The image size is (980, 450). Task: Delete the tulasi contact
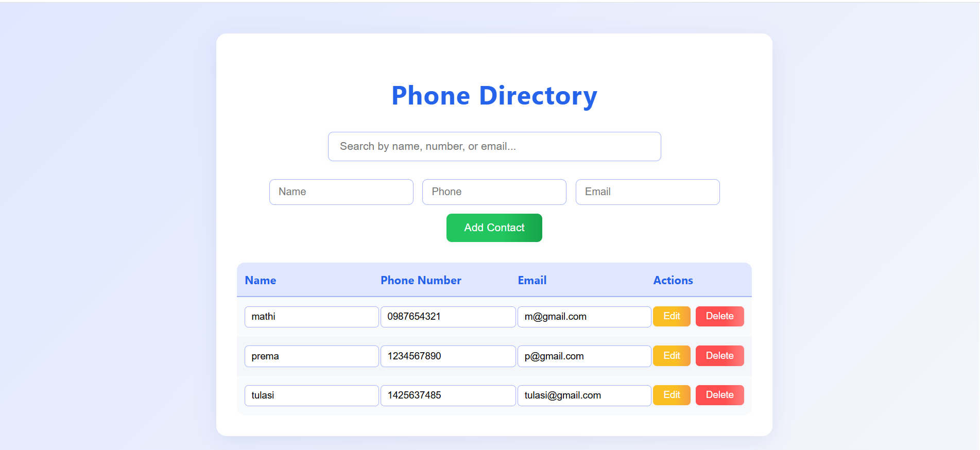(x=719, y=395)
